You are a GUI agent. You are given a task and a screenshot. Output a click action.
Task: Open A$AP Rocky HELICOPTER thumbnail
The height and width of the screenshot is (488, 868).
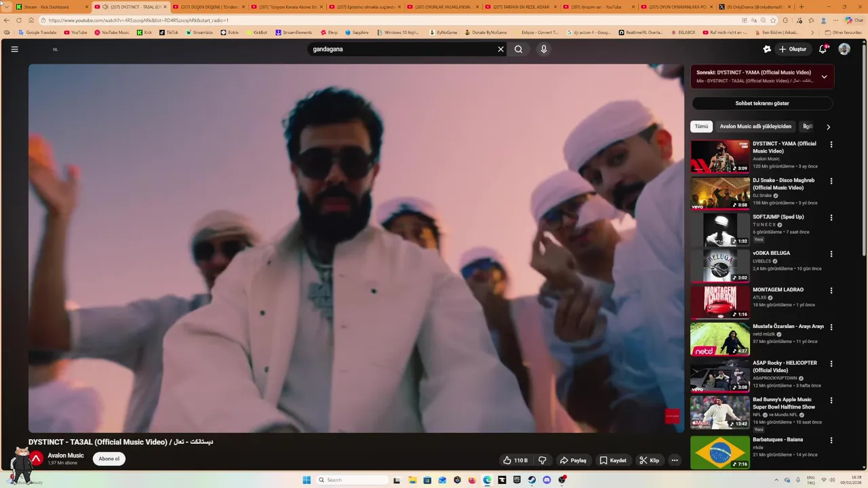[720, 375]
